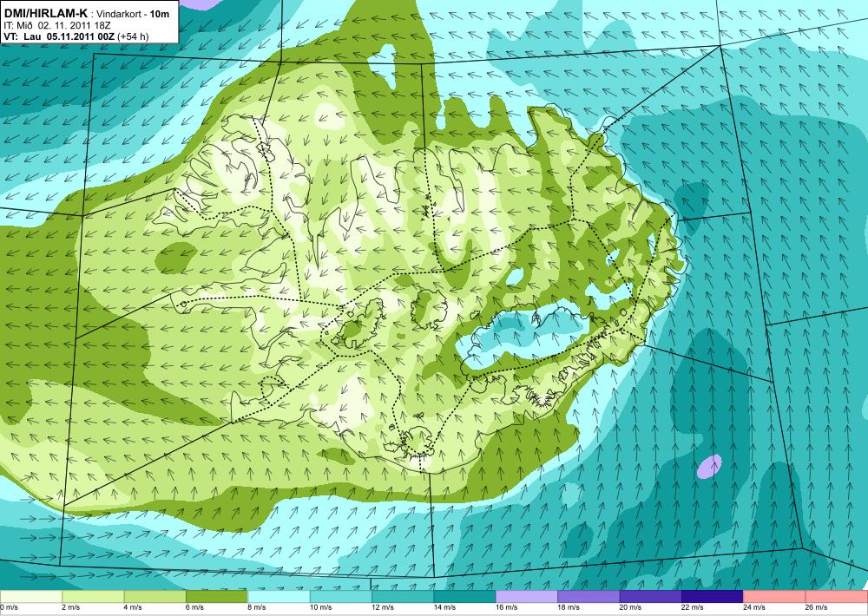Click the "0 m/s" legend label
The height and width of the screenshot is (616, 868).
[10, 607]
